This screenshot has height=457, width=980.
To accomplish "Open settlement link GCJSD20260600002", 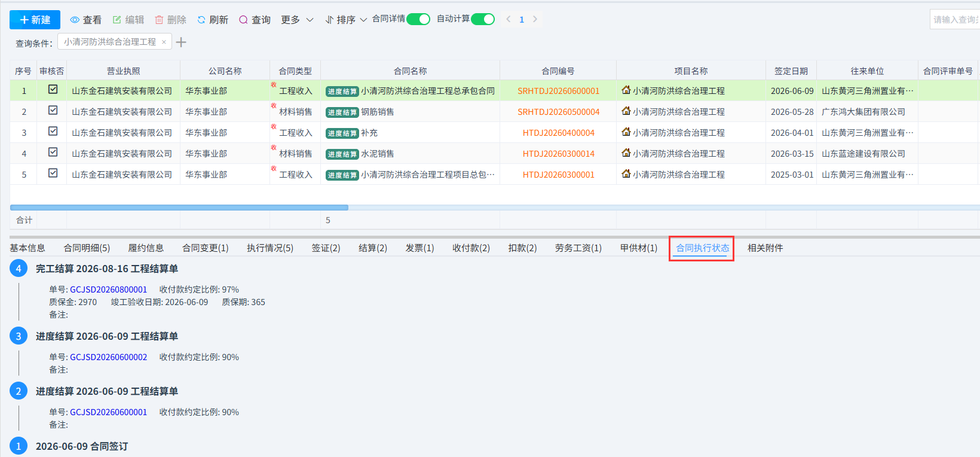I will coord(108,357).
